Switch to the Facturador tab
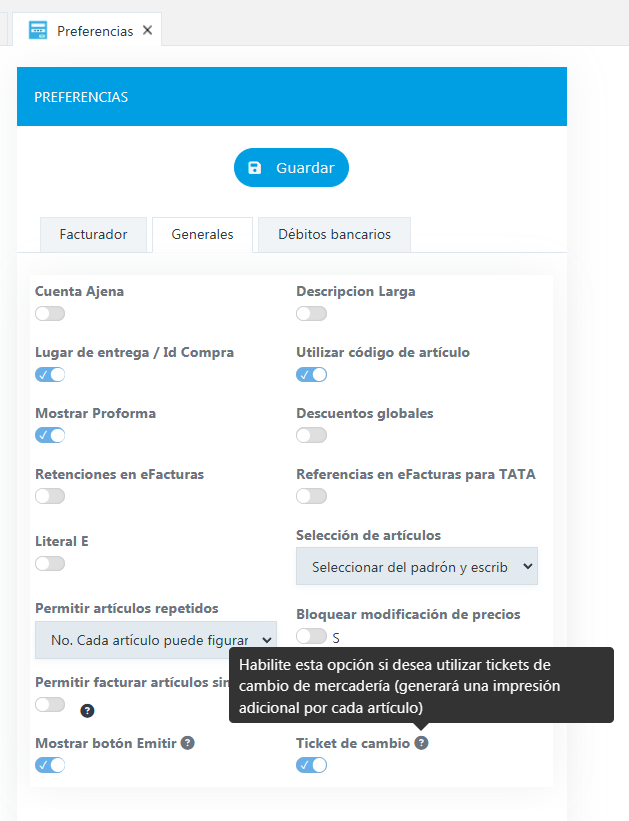The height and width of the screenshot is (821, 629). tap(93, 235)
